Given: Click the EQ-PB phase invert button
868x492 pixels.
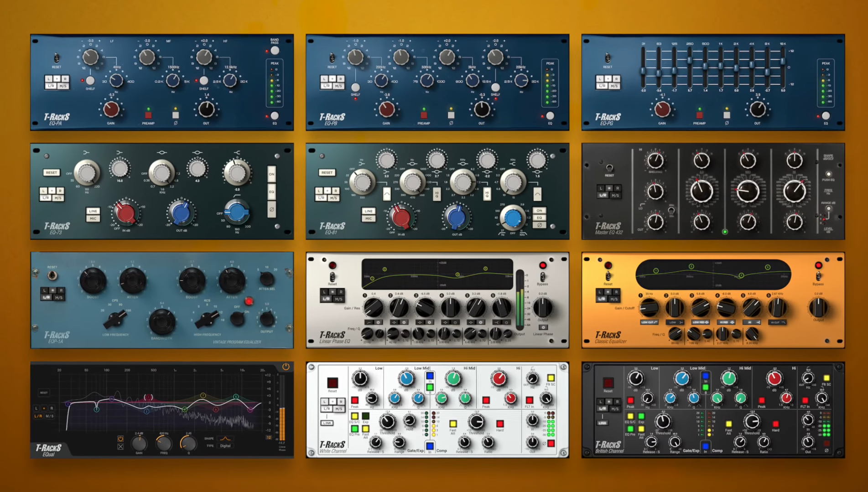Looking at the screenshot, I should pyautogui.click(x=451, y=115).
